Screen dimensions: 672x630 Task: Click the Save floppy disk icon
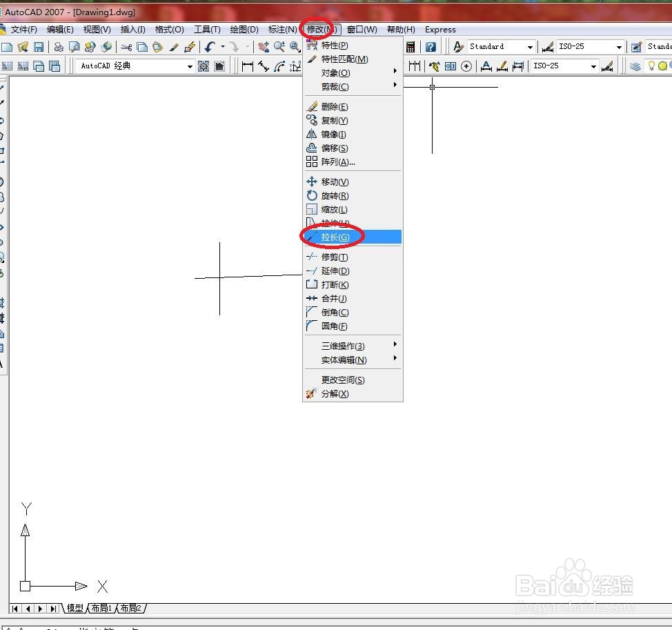[39, 47]
